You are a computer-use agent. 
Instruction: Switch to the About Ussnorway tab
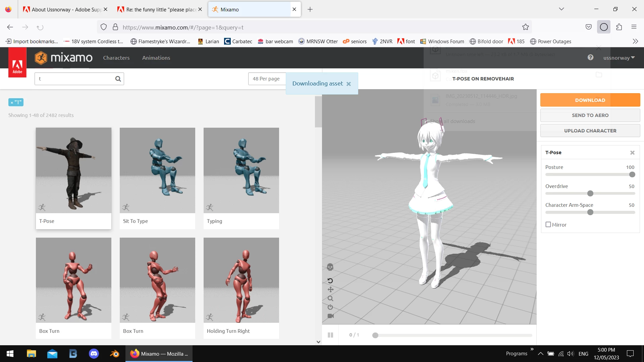pyautogui.click(x=65, y=9)
